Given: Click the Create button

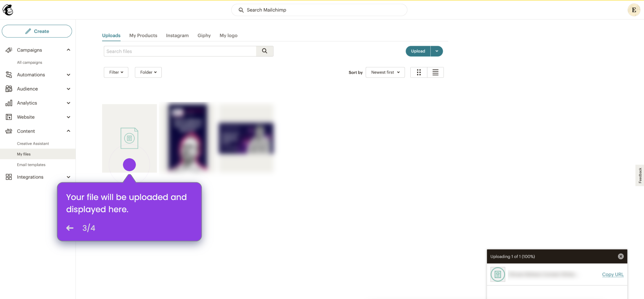Looking at the screenshot, I should pos(37,31).
